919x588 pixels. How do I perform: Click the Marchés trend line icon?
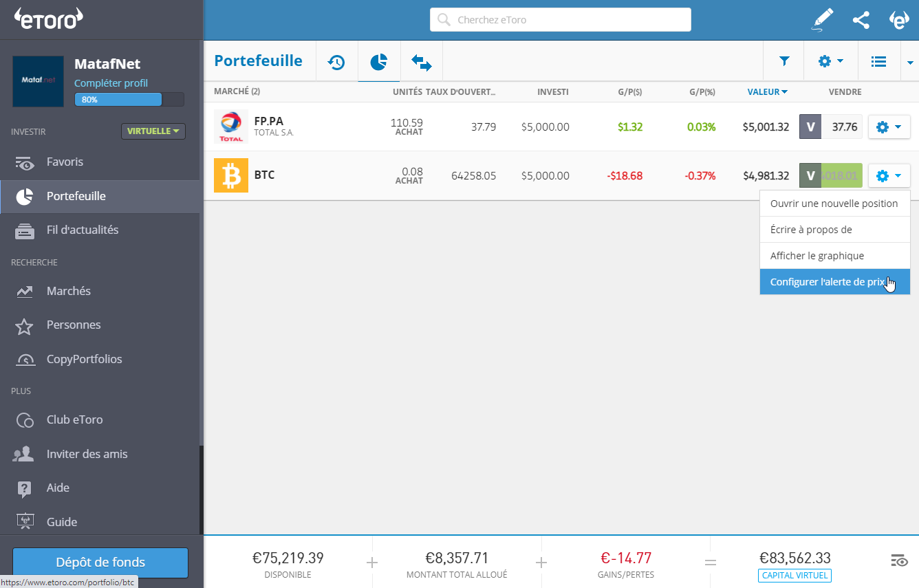[x=25, y=292]
